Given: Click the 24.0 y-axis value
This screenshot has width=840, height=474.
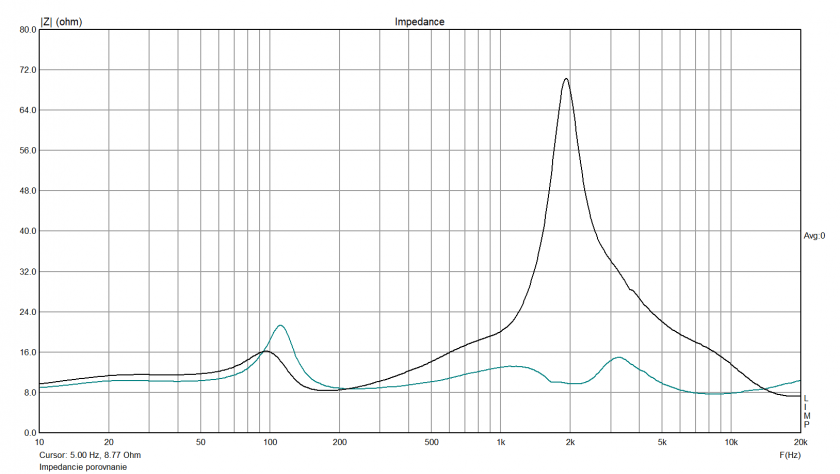Looking at the screenshot, I should pyautogui.click(x=28, y=312).
